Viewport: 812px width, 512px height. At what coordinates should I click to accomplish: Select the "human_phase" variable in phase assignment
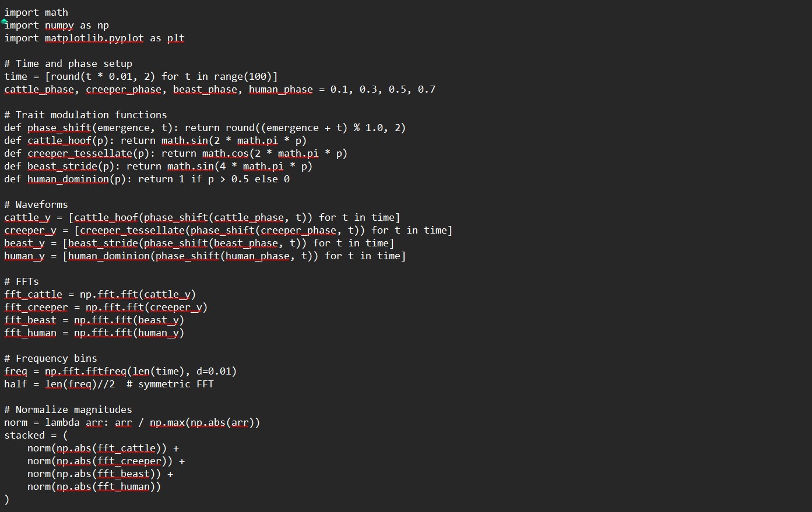point(280,89)
